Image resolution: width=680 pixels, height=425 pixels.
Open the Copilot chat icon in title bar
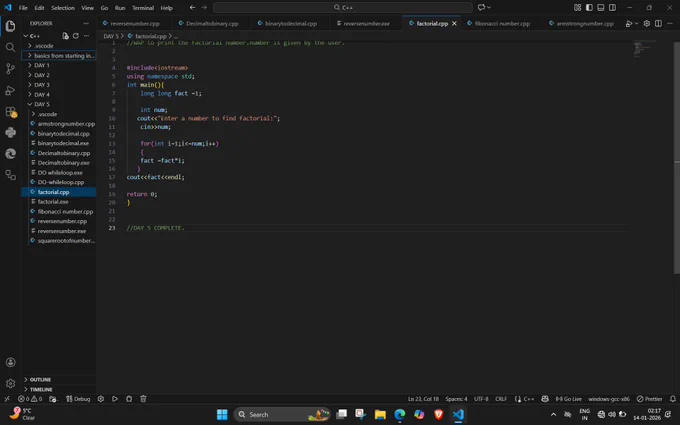[481, 7]
